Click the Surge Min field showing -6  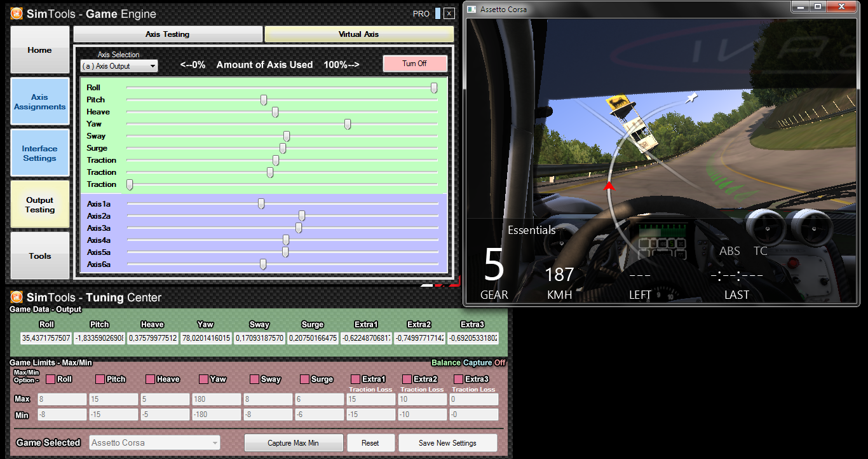tap(319, 414)
